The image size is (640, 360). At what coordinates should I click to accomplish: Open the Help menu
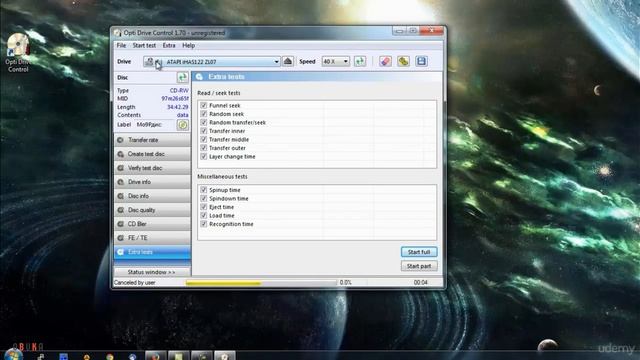[188, 45]
